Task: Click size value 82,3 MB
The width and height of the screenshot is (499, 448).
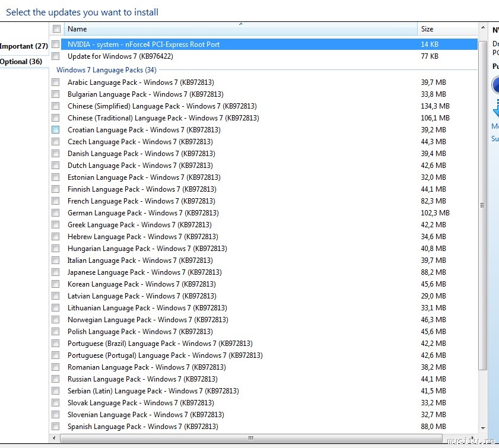Action: point(434,201)
